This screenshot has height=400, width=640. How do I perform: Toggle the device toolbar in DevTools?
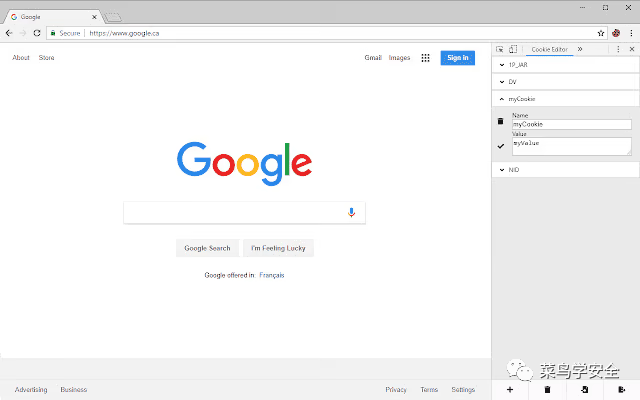(x=513, y=49)
